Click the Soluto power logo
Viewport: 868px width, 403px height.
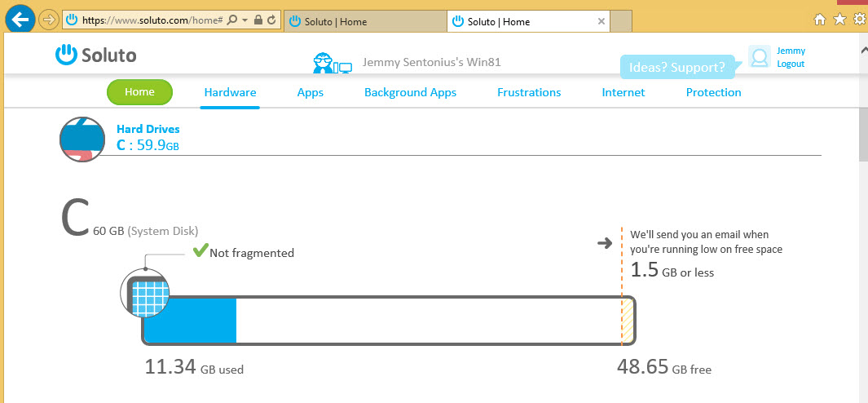(x=65, y=55)
